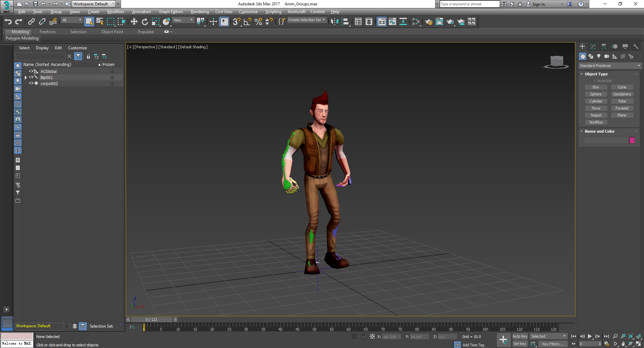Open the Align tool
644x348 pixels.
point(345,22)
